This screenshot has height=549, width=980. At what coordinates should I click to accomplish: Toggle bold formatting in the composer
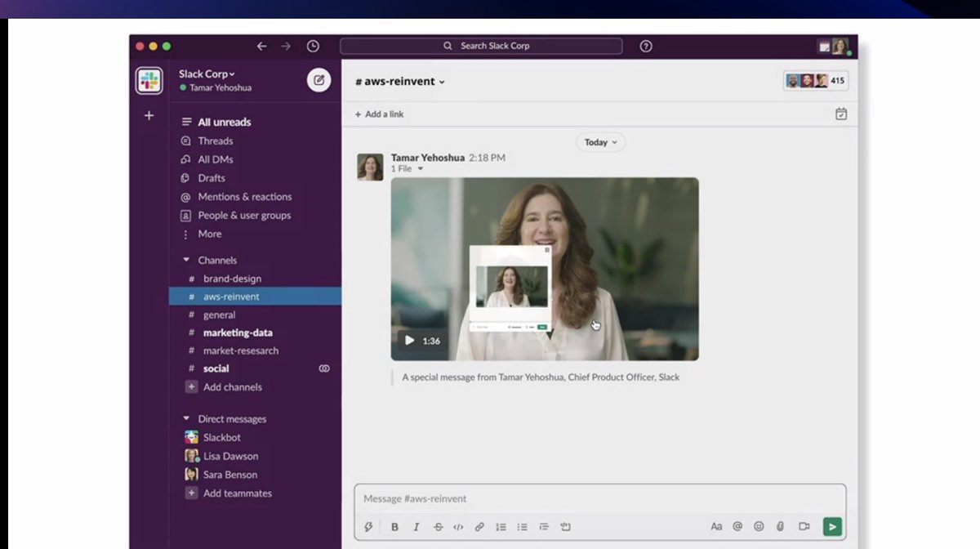coord(394,527)
